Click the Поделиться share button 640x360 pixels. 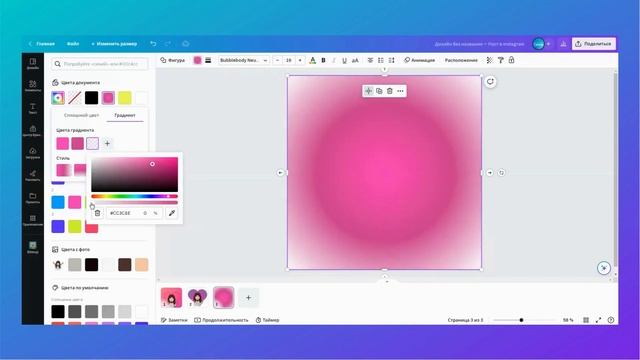594,44
